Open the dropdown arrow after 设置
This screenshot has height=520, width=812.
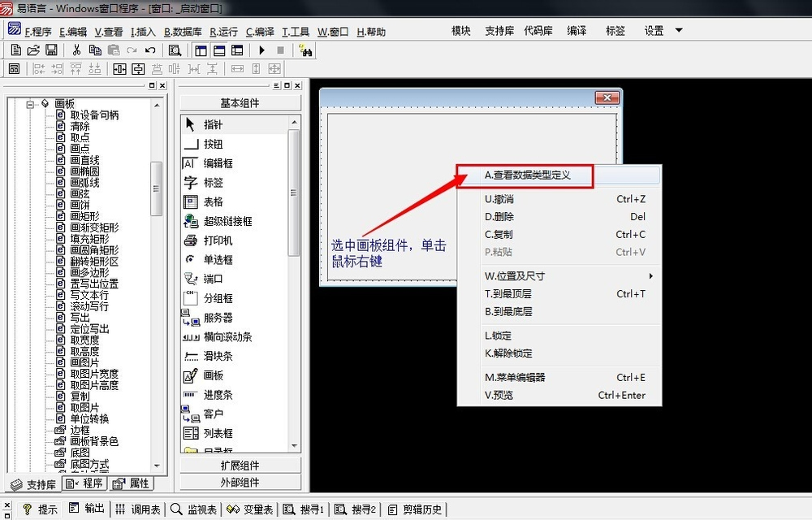coord(679,31)
